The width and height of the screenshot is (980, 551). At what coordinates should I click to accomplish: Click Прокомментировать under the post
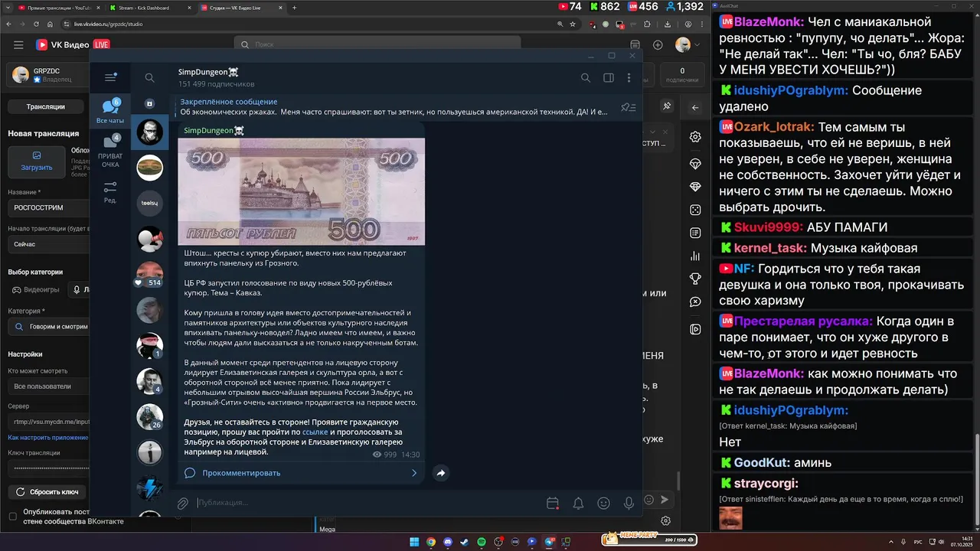[x=241, y=473]
